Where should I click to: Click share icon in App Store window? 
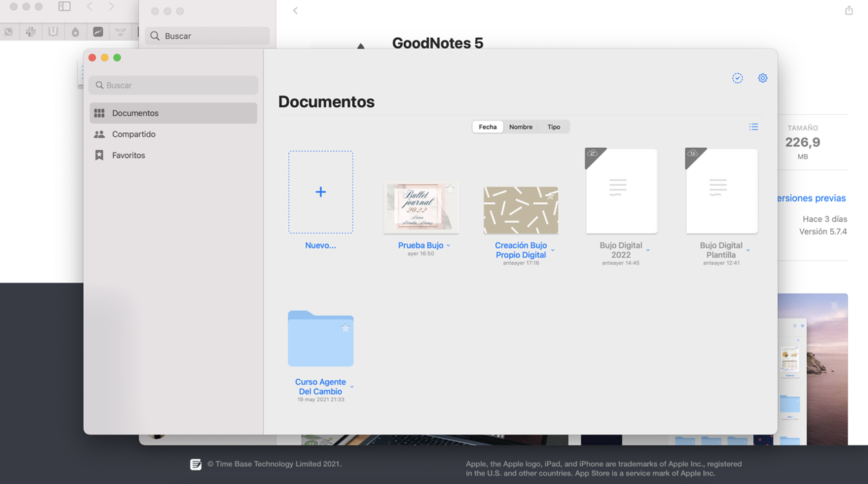(849, 10)
